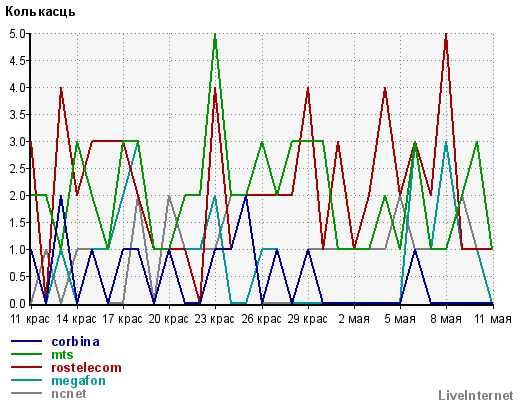Viewport: 520px width, 405px height.
Task: Click the ncnet legend label
Action: pos(69,394)
